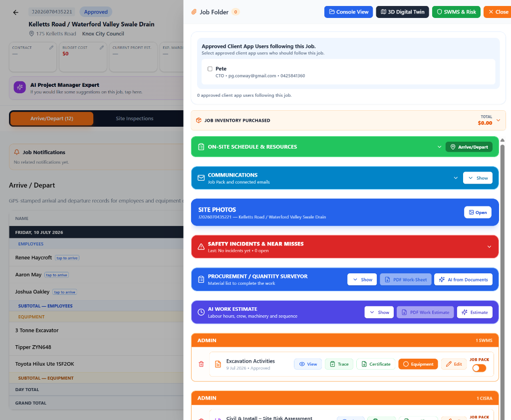Open Site Photos
The height and width of the screenshot is (420, 511).
tap(478, 212)
